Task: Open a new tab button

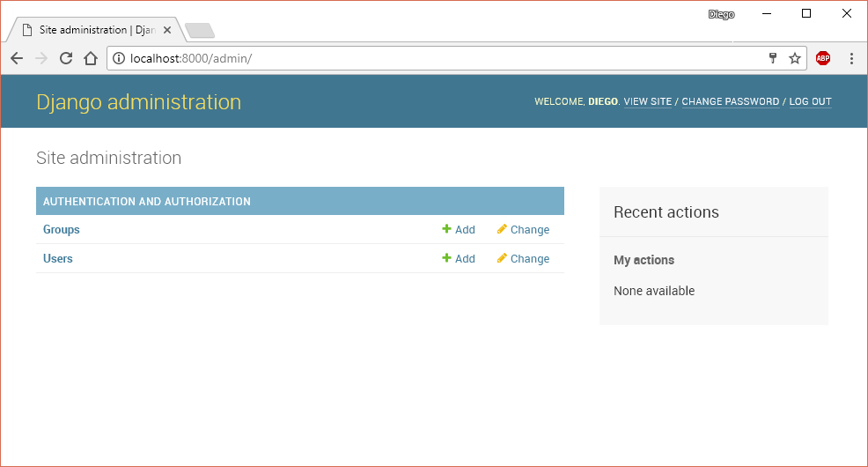Action: click(200, 31)
